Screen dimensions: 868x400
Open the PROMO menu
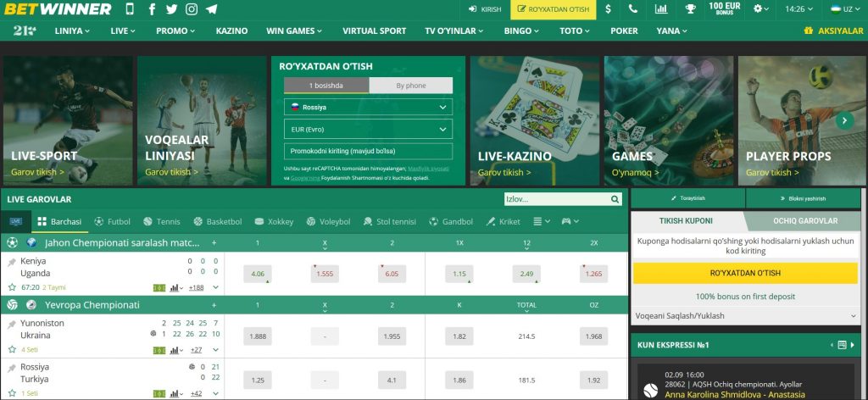175,31
